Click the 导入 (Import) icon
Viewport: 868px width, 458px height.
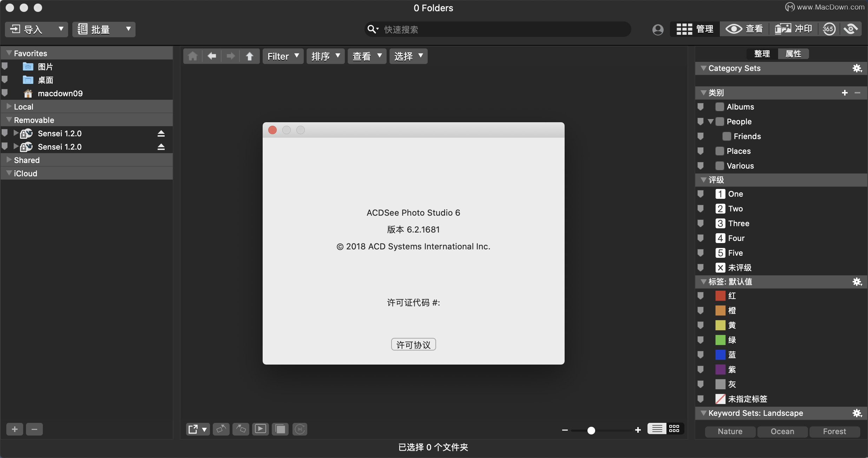pos(16,30)
